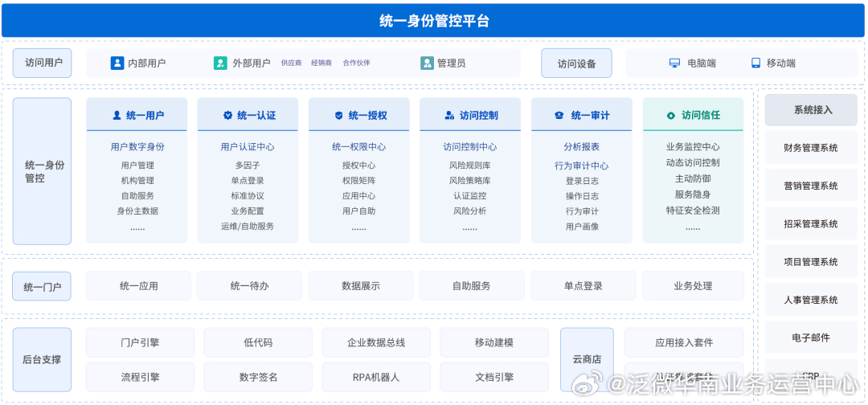This screenshot has height=405, width=868.
Task: Click the 内部用户 user icon
Action: pos(117,63)
